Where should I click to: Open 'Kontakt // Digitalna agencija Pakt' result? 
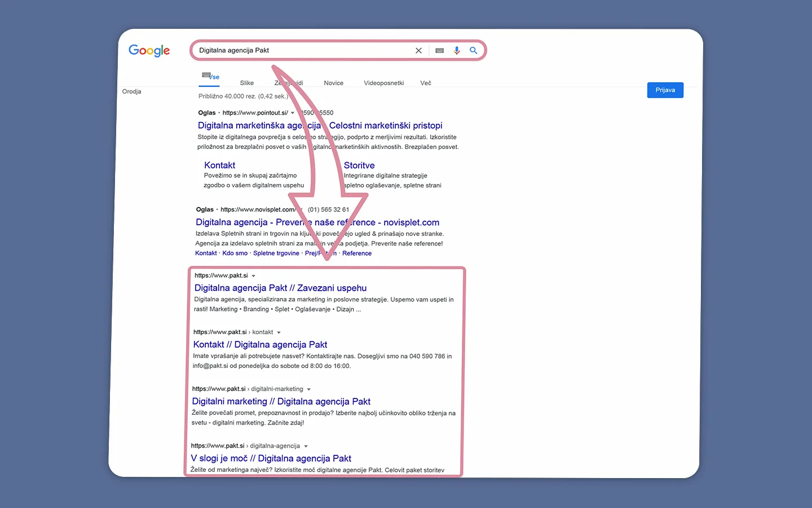click(x=260, y=344)
